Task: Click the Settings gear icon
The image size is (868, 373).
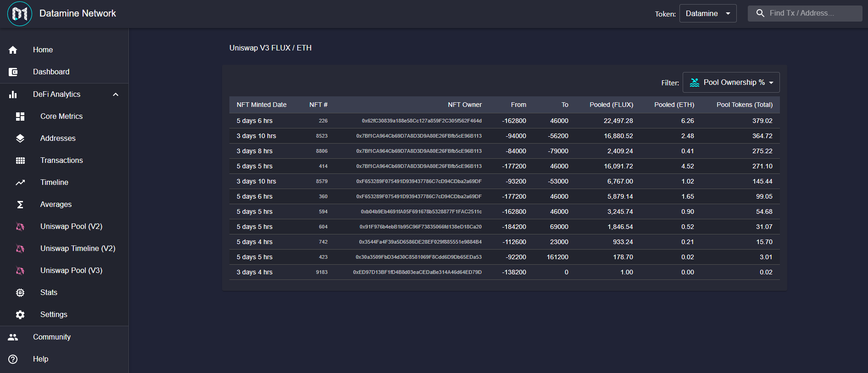Action: point(20,315)
